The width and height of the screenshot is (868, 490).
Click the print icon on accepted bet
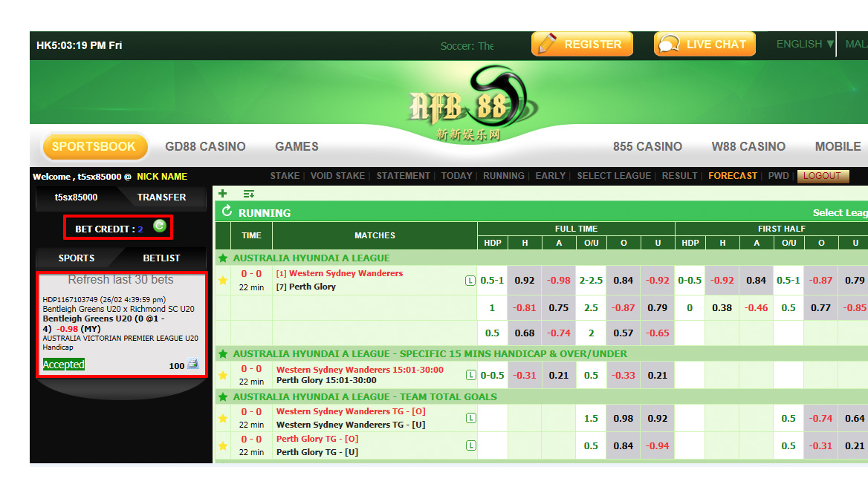tap(192, 365)
